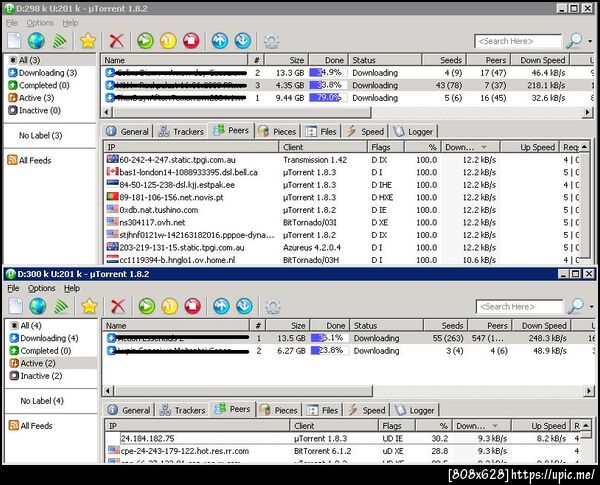The height and width of the screenshot is (485, 600).
Task: Click search magnifier icon in top window
Action: [x=574, y=41]
